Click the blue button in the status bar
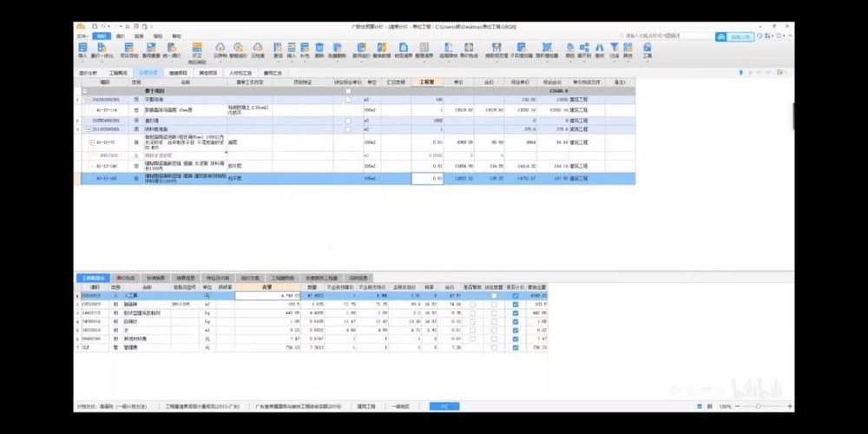This screenshot has width=868, height=434. [x=444, y=406]
